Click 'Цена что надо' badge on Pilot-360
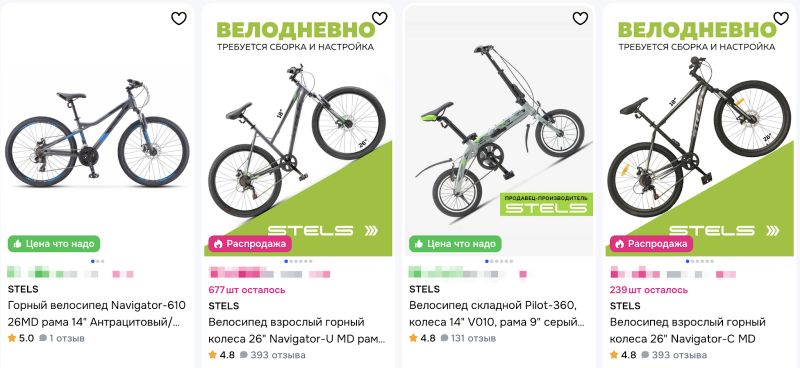This screenshot has height=368, width=800. [455, 244]
